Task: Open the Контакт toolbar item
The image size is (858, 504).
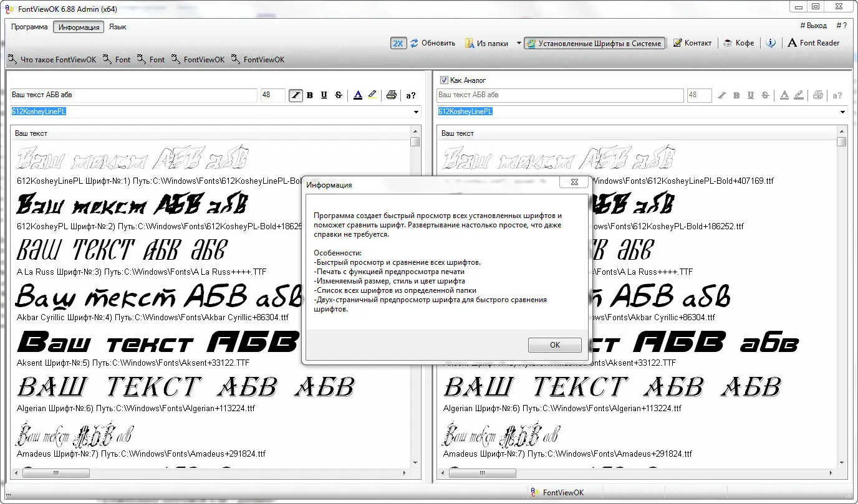Action: (692, 43)
